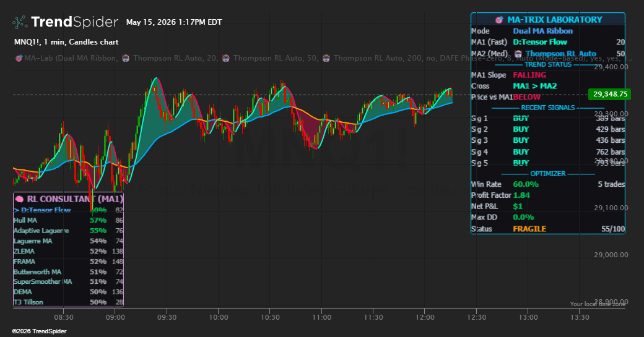Click the 10:30 time axis label

click(270, 317)
